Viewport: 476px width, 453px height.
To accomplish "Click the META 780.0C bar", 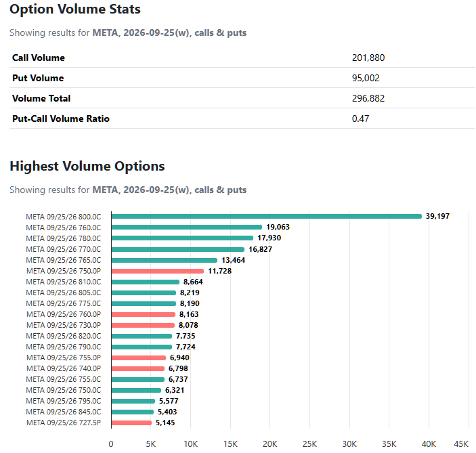I will (182, 238).
